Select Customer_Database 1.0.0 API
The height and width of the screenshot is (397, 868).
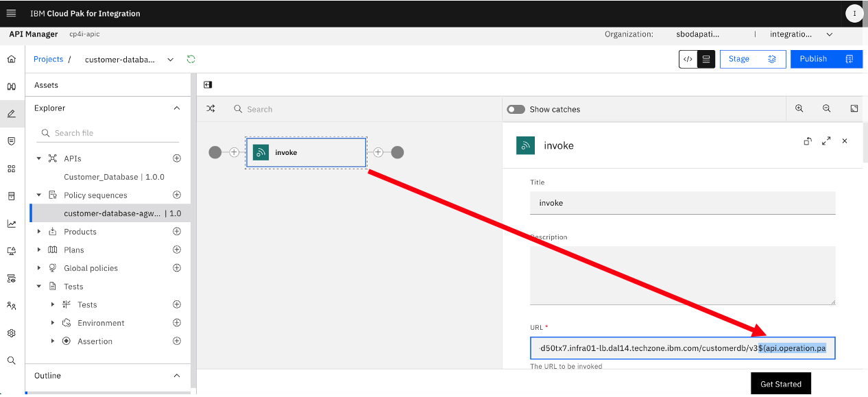114,177
